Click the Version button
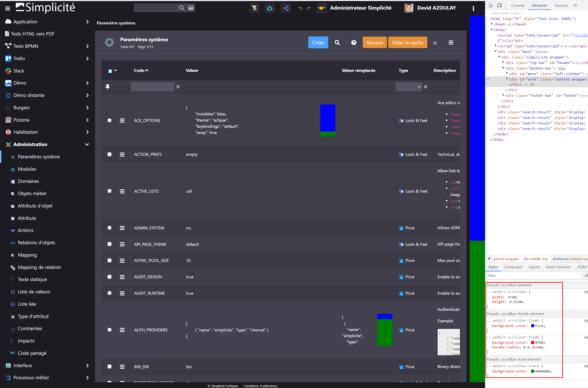The width and height of the screenshot is (588, 388). pyautogui.click(x=375, y=43)
